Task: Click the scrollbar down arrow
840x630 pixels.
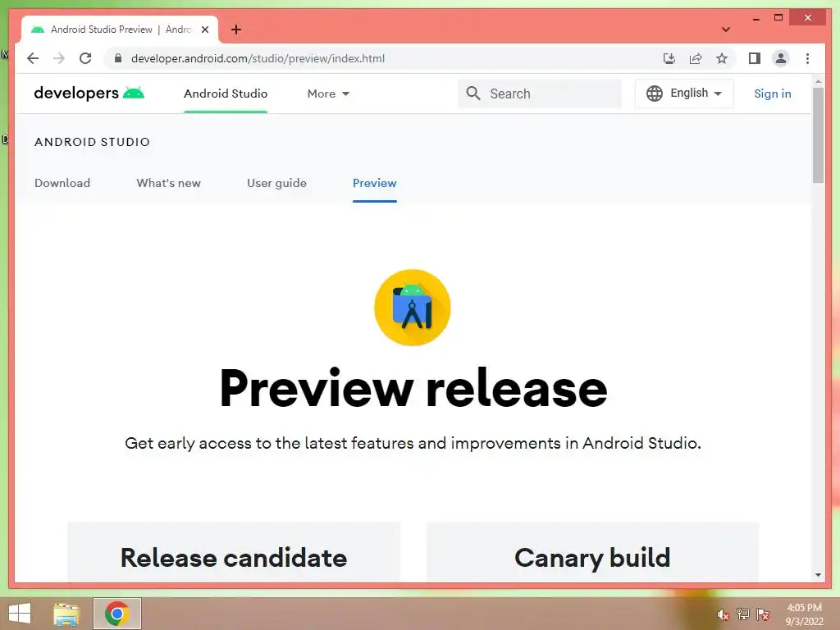Action: click(x=818, y=575)
